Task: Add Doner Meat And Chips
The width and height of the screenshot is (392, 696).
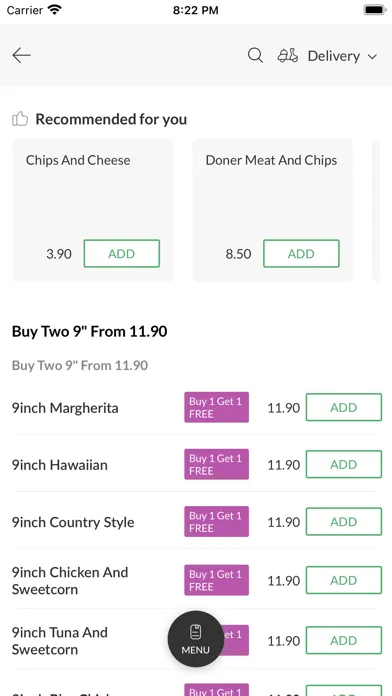Action: (301, 253)
